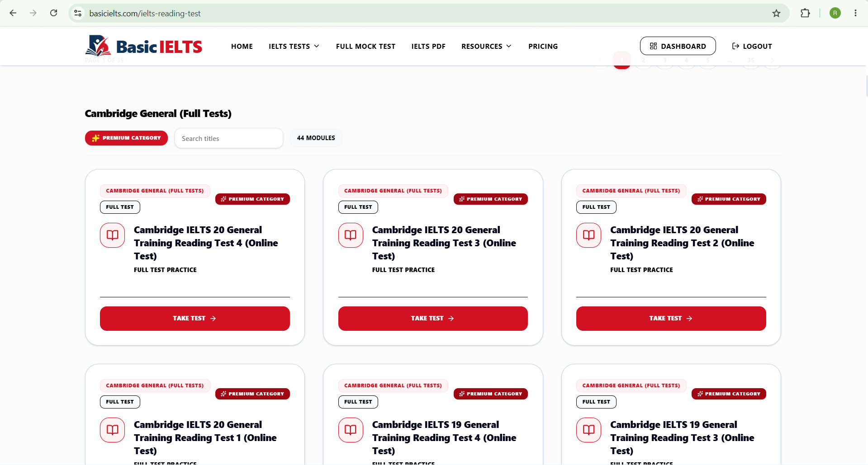Open Cambridge IELTS 19 General Training Test 4 title
Screen dimensions: 868x465
(444, 438)
